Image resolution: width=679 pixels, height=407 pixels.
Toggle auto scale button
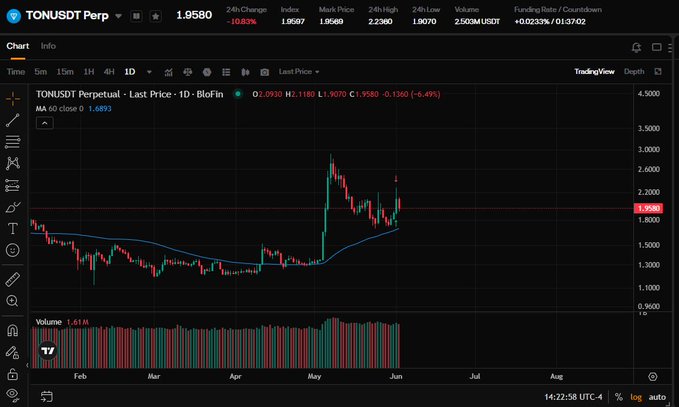pos(657,397)
